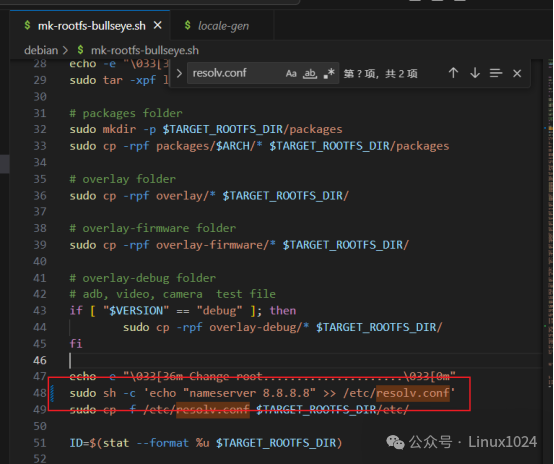Toggle regular expression search option
554x464 pixels.
click(x=329, y=73)
